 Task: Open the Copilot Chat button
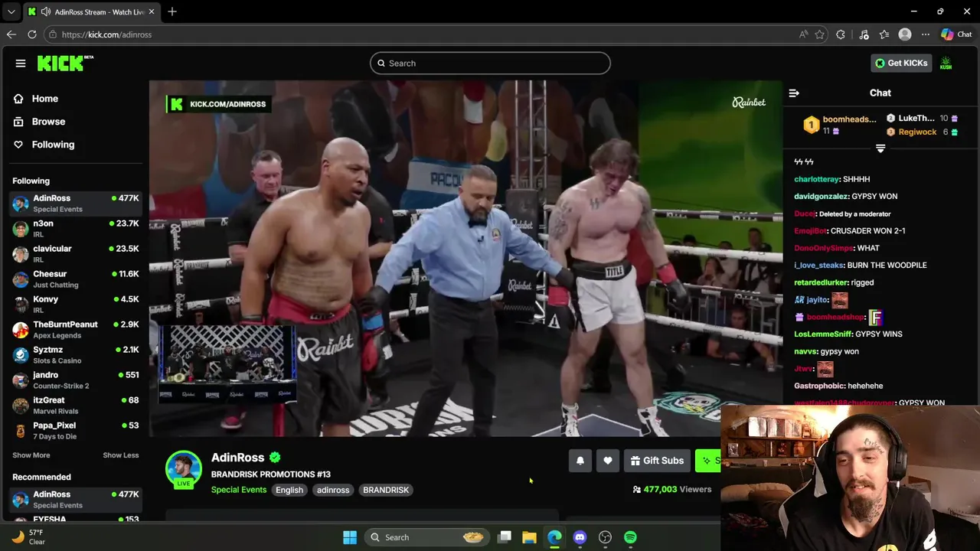click(x=956, y=34)
